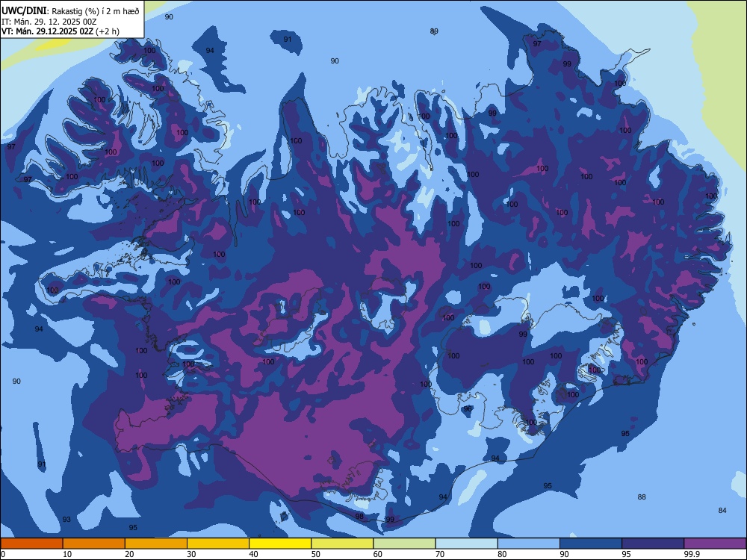
Task: Click the legend tick label '60'
Action: [x=378, y=554]
